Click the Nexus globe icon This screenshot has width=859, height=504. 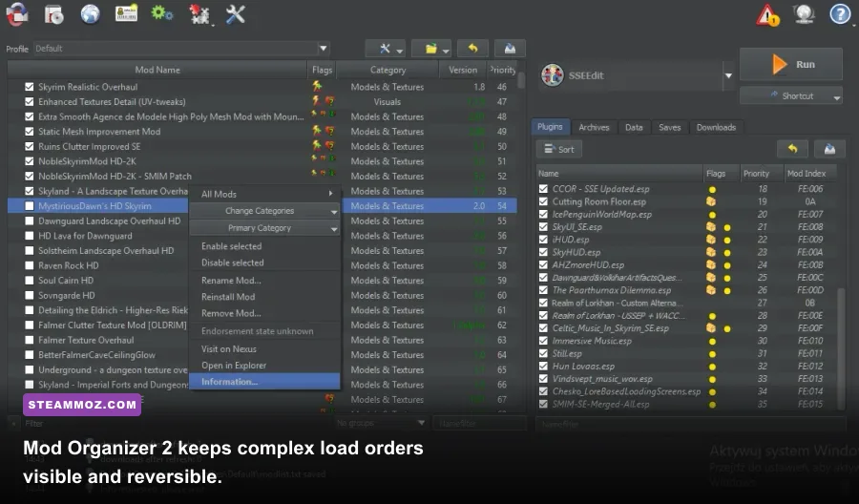point(90,14)
